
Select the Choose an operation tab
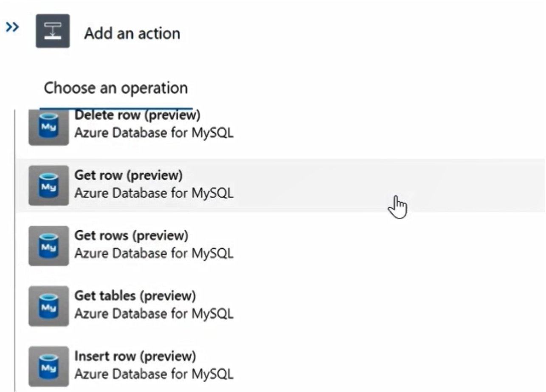116,88
